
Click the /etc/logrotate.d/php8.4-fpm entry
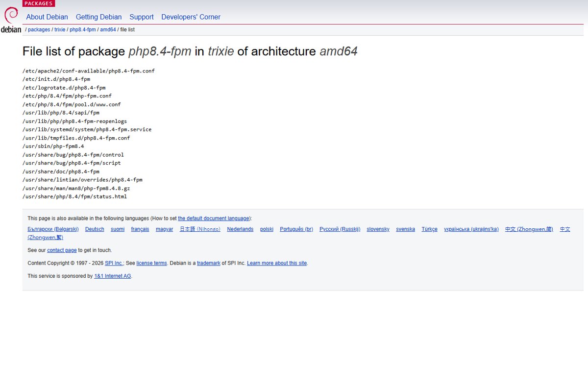(x=64, y=88)
